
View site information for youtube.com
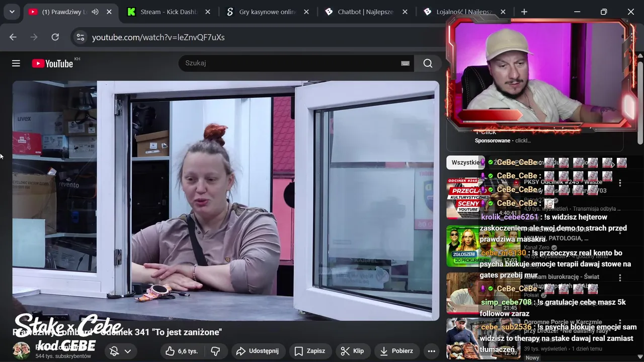pos(79,37)
